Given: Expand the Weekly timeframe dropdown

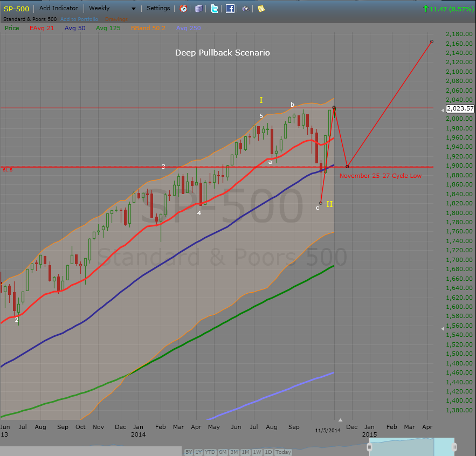Looking at the screenshot, I should (112, 8).
